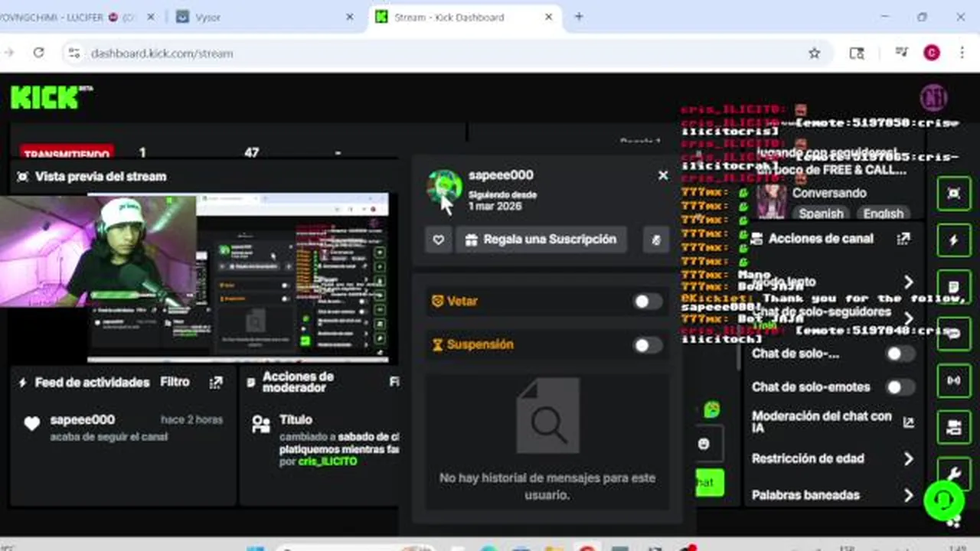Screen dimensions: 980x551
Task: Click the Vista previa del stream icon
Action: (22, 177)
